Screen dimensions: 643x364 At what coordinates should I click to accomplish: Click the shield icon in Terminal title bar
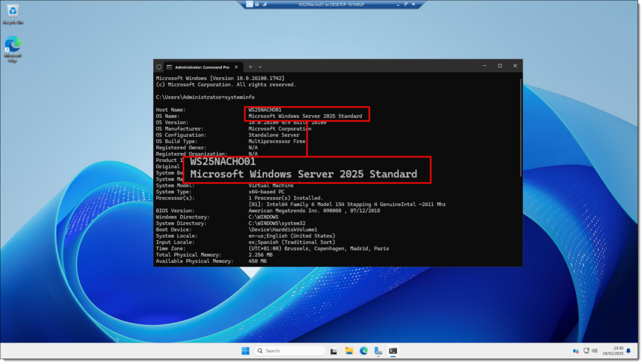159,67
